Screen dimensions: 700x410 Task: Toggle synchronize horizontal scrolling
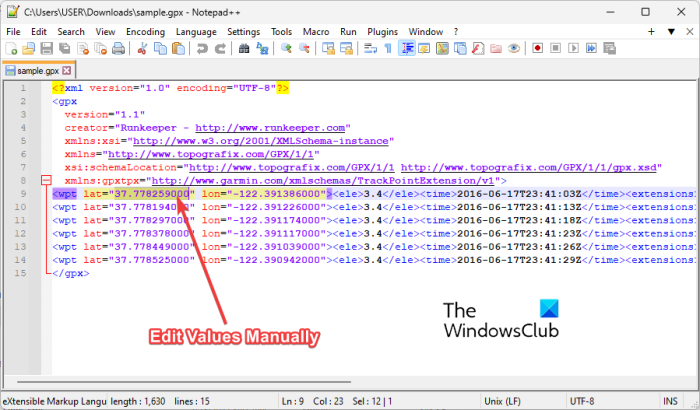pyautogui.click(x=346, y=48)
